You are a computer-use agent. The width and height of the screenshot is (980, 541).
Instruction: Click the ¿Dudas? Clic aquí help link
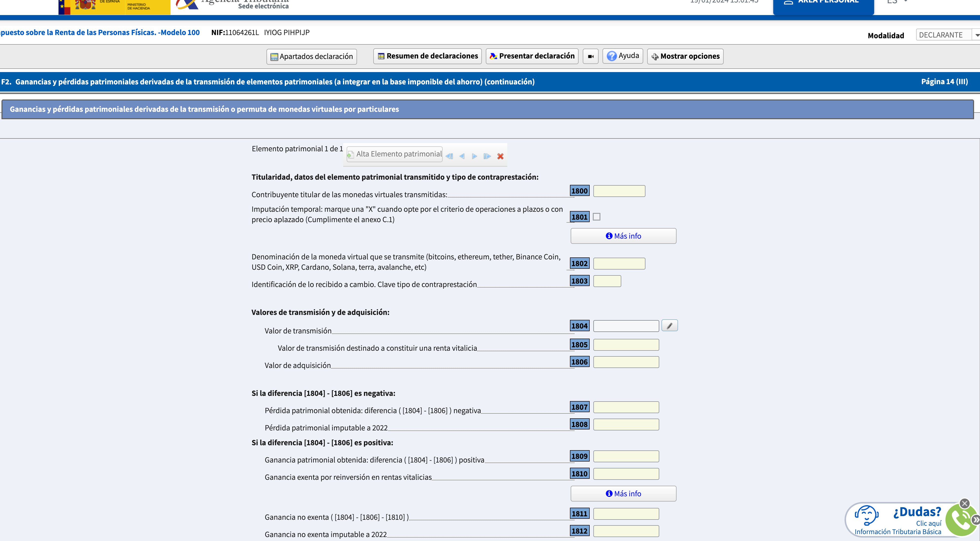point(898,520)
